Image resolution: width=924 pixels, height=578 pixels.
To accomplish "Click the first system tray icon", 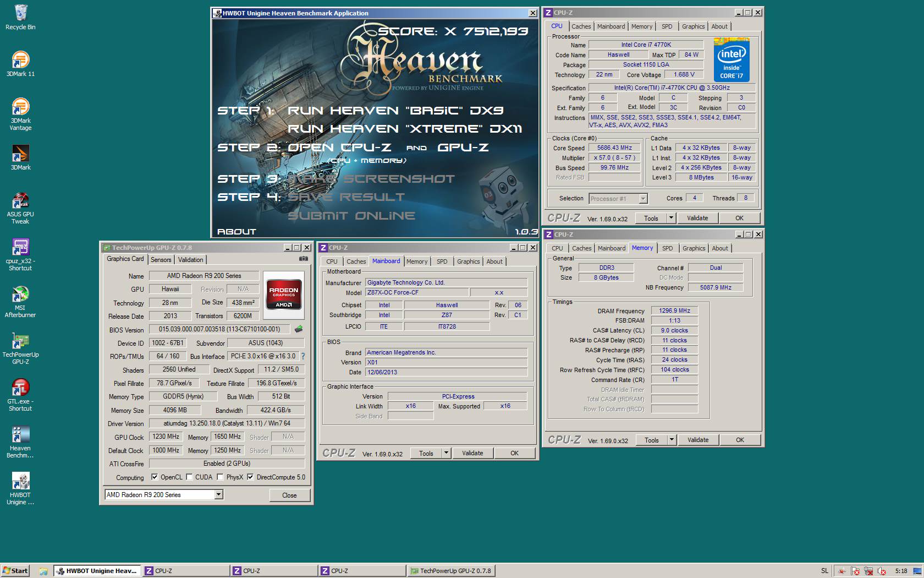I will (842, 571).
